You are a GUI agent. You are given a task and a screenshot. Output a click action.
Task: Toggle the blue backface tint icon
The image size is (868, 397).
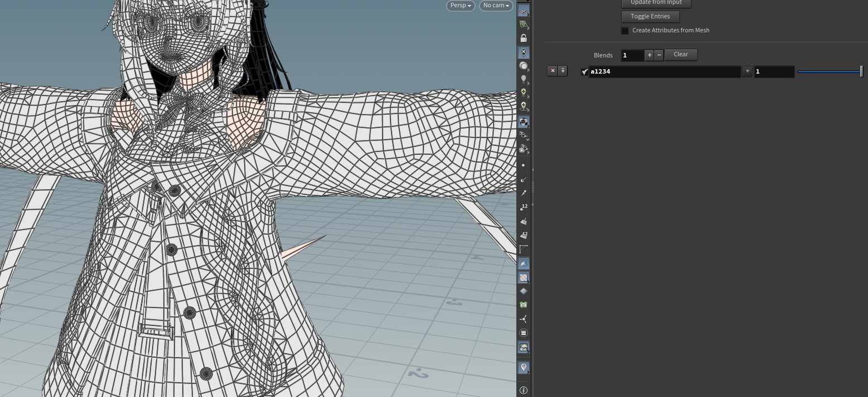click(524, 263)
